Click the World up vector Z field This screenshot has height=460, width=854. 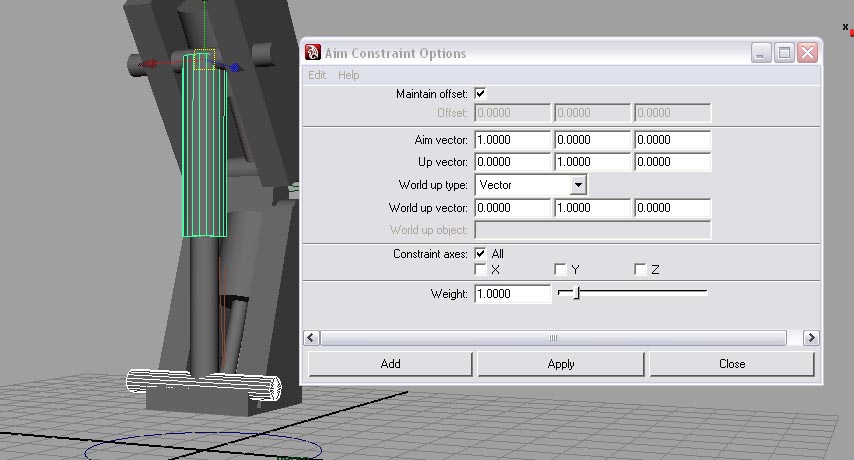point(673,208)
